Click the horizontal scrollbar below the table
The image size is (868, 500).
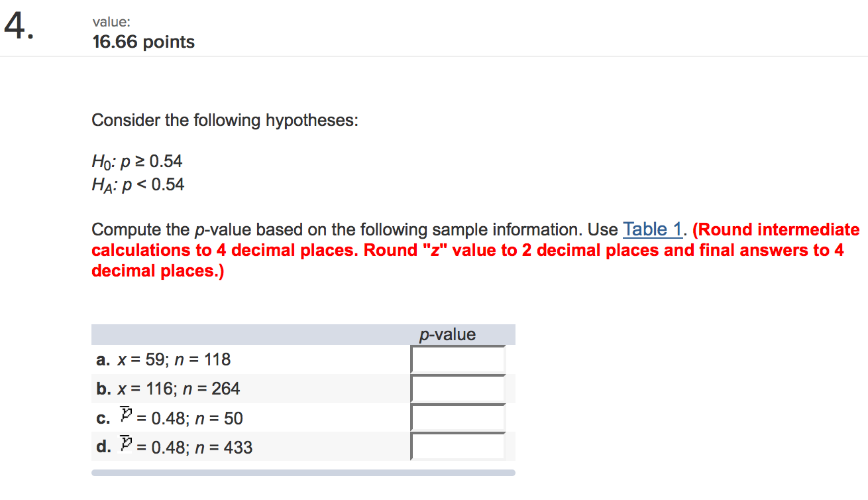(x=303, y=473)
